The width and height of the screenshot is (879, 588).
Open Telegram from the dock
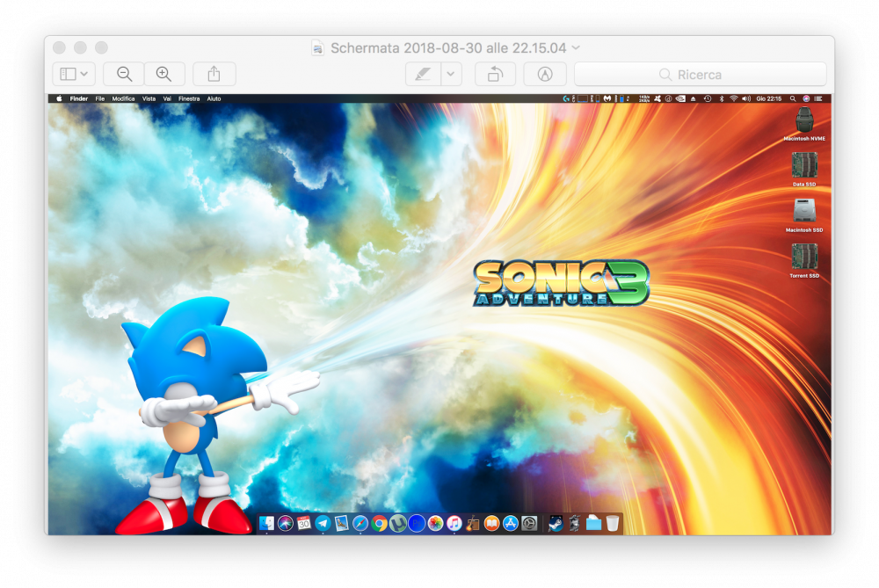point(323,524)
